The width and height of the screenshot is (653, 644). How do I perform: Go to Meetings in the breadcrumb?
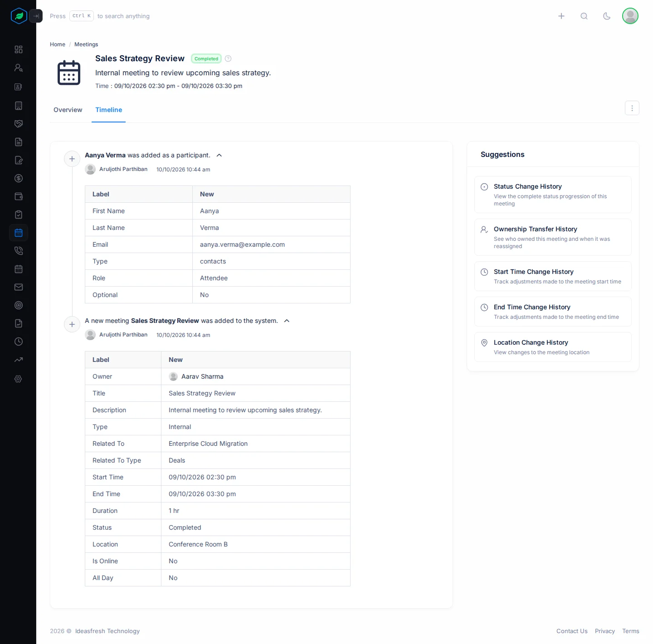(x=86, y=44)
